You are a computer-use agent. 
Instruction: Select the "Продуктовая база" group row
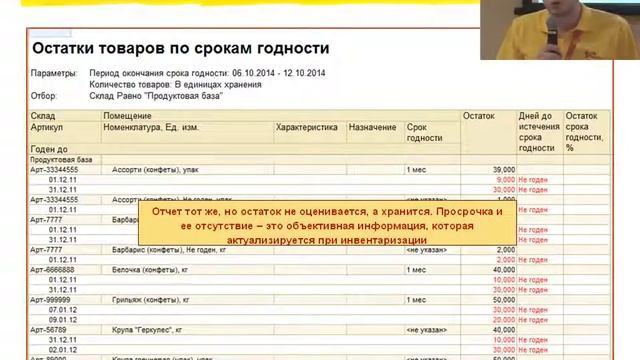[61, 160]
